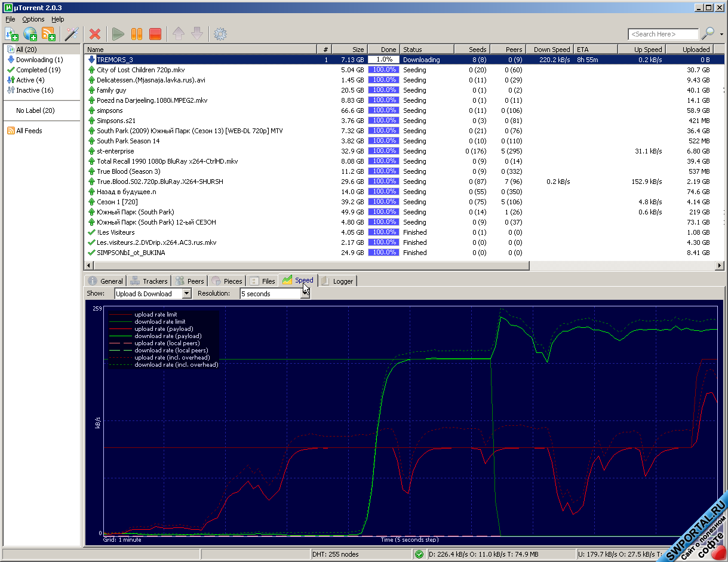Sort torrents by the Down Speed column header
The height and width of the screenshot is (562, 728).
pyautogui.click(x=549, y=50)
